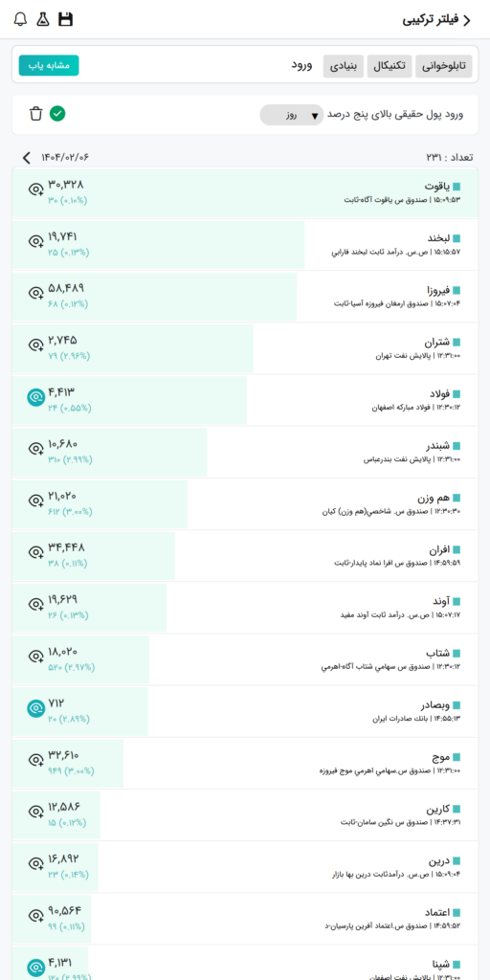The image size is (490, 980).
Task: Open the notifications bell icon
Action: pyautogui.click(x=21, y=19)
